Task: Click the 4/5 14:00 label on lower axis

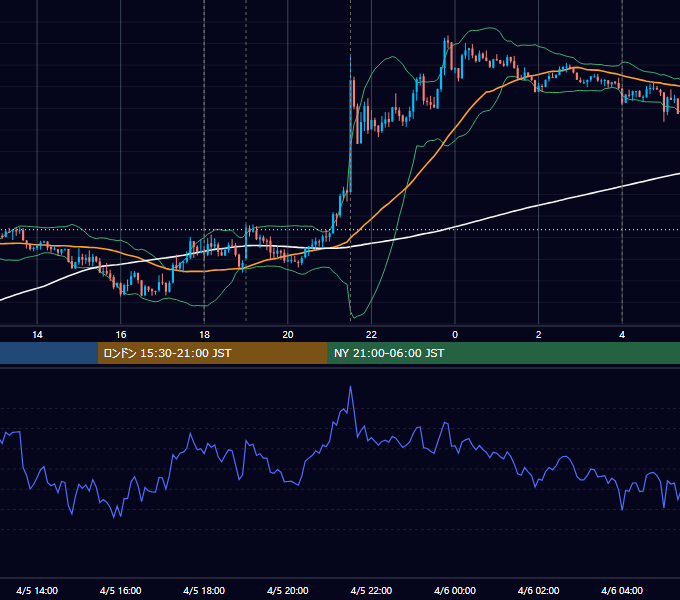Action: point(37,590)
